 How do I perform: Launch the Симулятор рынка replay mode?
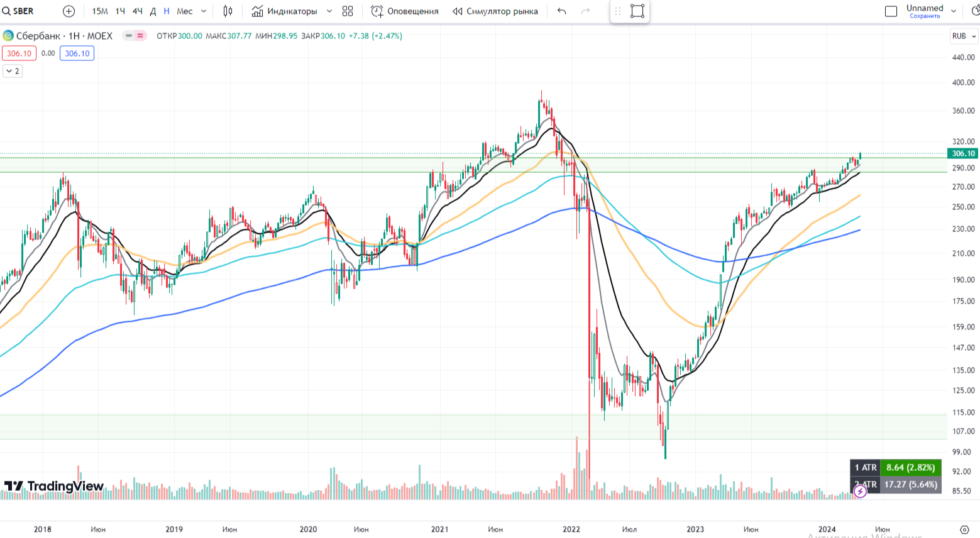[x=495, y=11]
